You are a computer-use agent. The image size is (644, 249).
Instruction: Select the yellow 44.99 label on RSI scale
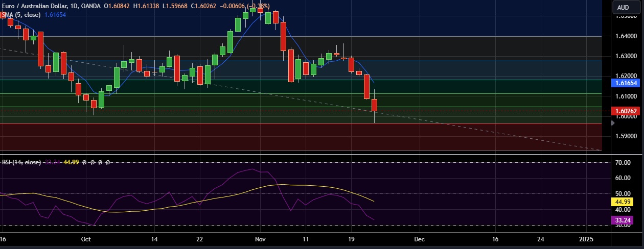(x=622, y=202)
